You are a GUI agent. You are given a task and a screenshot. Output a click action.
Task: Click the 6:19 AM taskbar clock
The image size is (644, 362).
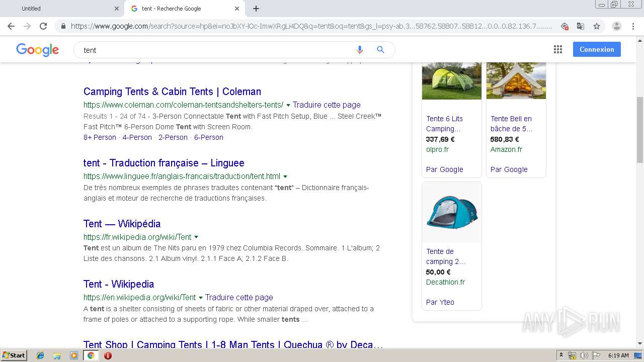click(618, 355)
